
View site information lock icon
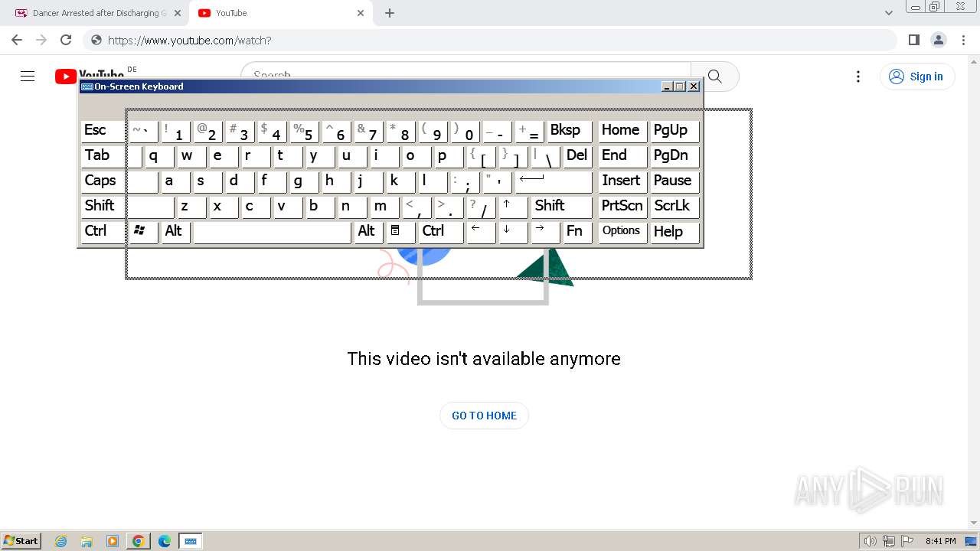click(96, 40)
